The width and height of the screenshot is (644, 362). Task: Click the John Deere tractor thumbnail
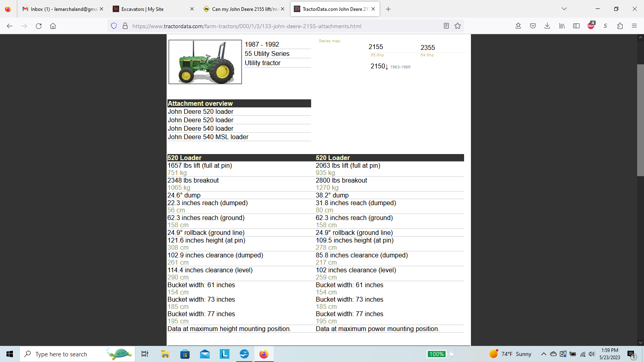pyautogui.click(x=205, y=62)
